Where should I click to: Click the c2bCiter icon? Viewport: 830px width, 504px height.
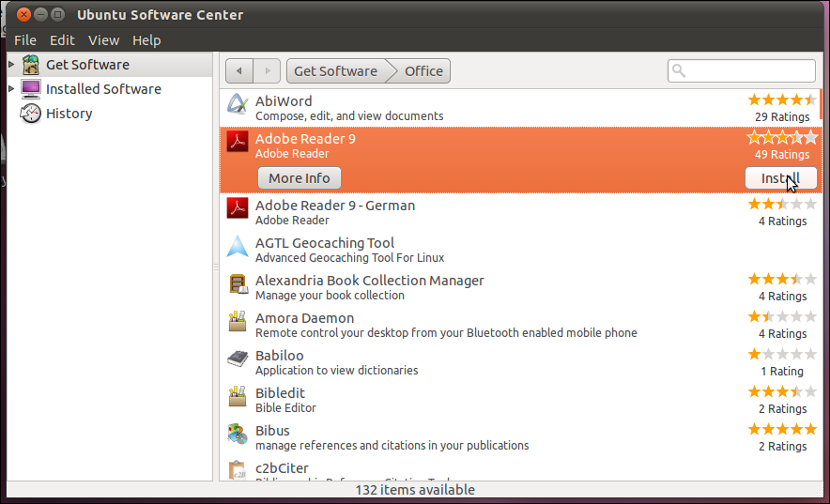click(x=238, y=469)
